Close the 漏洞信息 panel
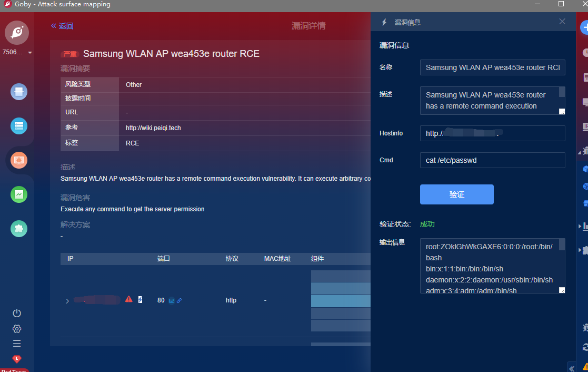This screenshot has height=372, width=588. click(x=562, y=22)
